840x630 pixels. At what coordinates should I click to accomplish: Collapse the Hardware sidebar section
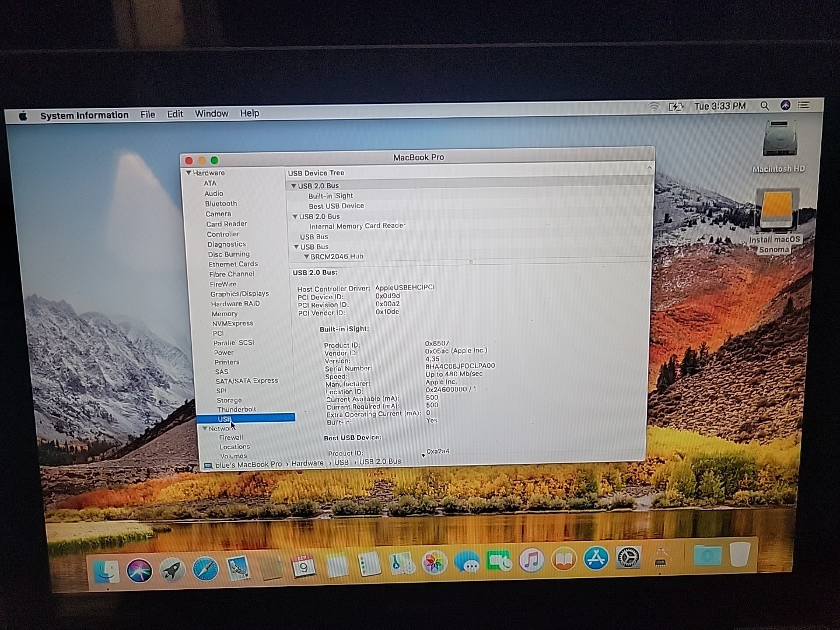coord(188,173)
